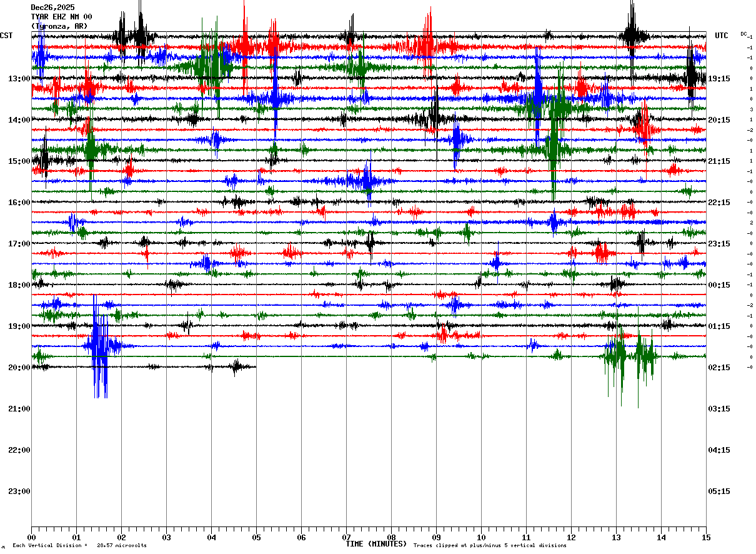This screenshot has height=554, width=756.
Task: Click the 22:15 UTC time label
Action: 719,203
